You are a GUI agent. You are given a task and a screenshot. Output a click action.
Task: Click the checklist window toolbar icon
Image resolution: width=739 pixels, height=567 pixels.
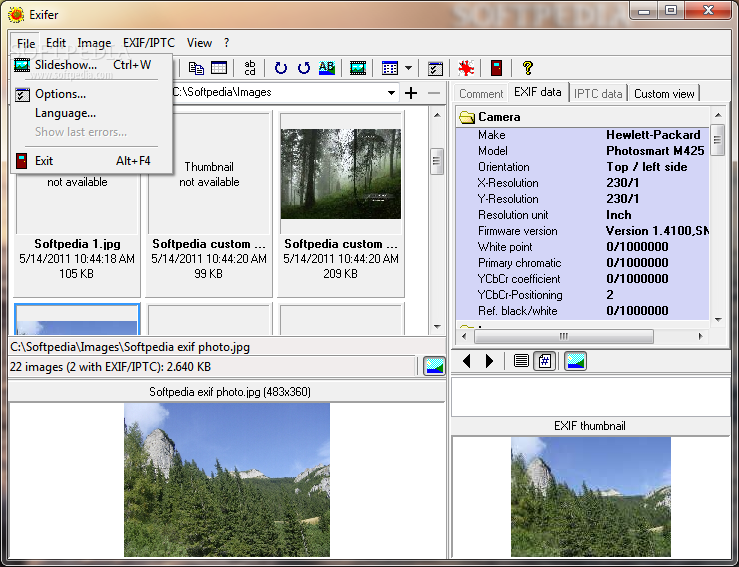pos(435,68)
